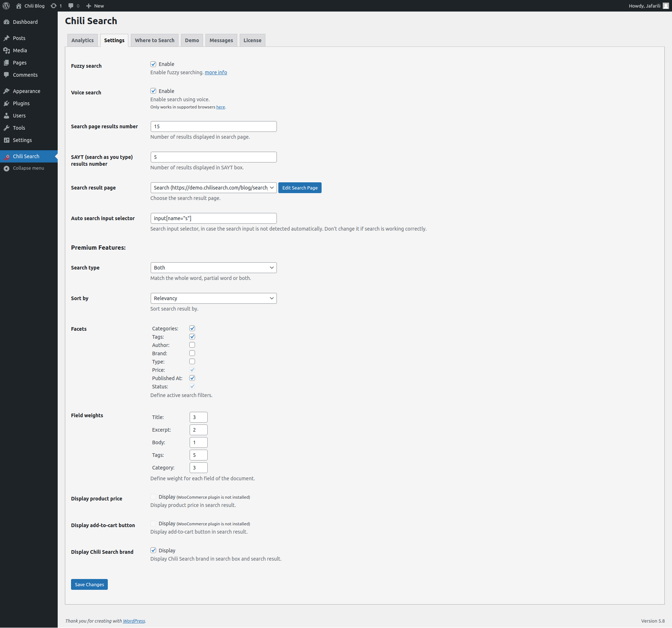Viewport: 672px width, 628px height.
Task: Click the Title field weight input
Action: tap(199, 417)
